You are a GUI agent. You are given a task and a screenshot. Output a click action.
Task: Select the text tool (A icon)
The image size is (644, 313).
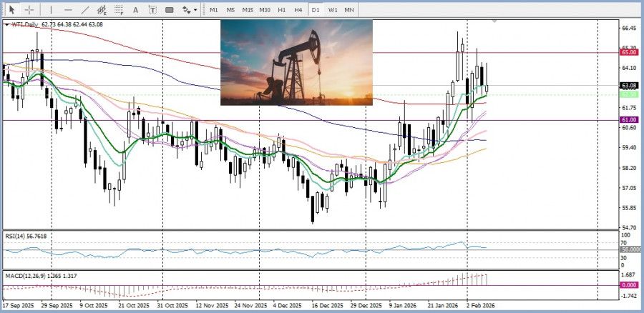point(137,10)
